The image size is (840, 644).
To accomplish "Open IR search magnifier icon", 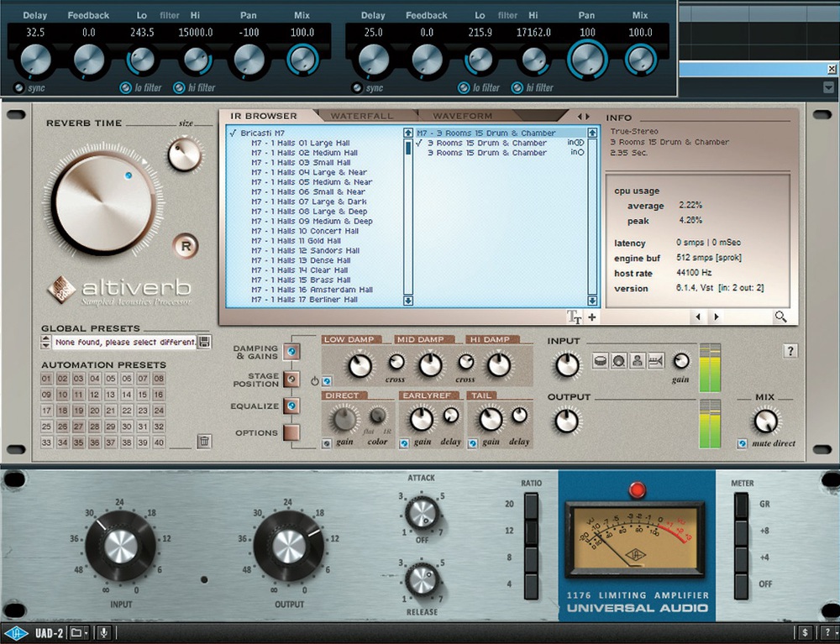I will (780, 317).
